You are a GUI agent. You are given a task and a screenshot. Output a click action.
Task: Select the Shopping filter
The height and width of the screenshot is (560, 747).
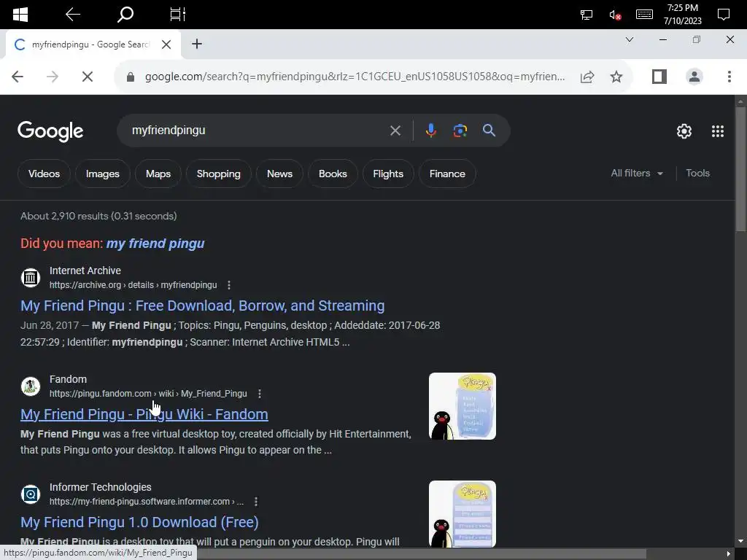219,174
